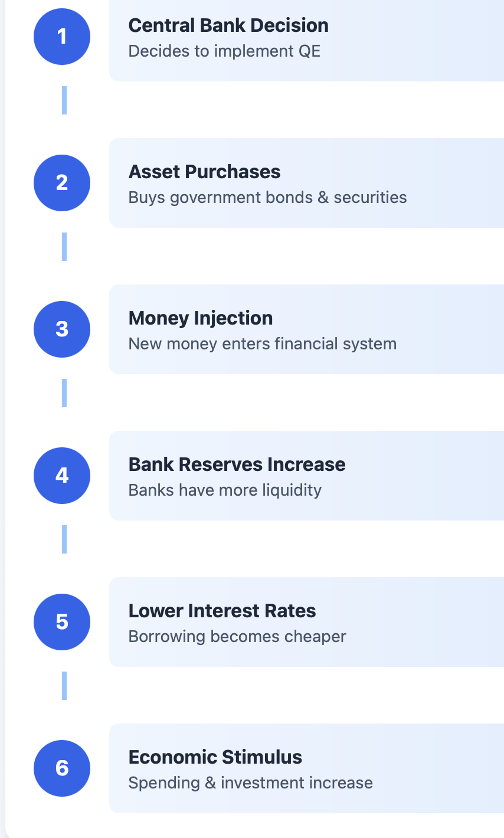
Task: Click connector line between steps 1 and 2
Action: point(64,100)
